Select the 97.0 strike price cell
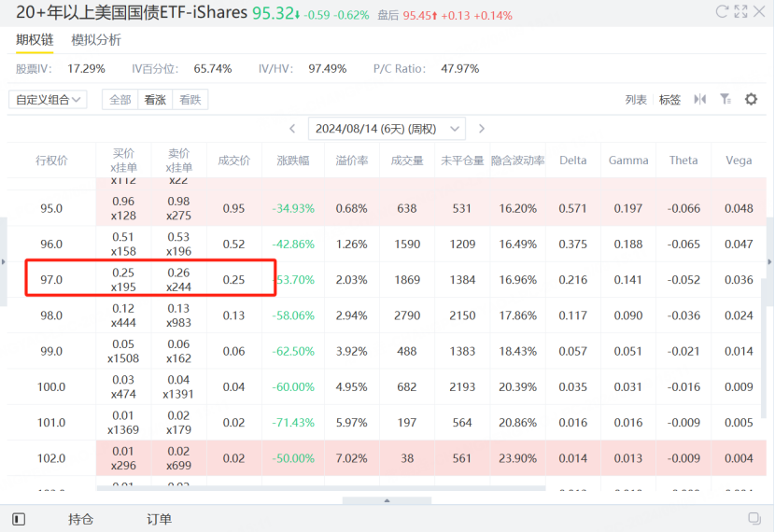The height and width of the screenshot is (532, 775). (x=51, y=280)
